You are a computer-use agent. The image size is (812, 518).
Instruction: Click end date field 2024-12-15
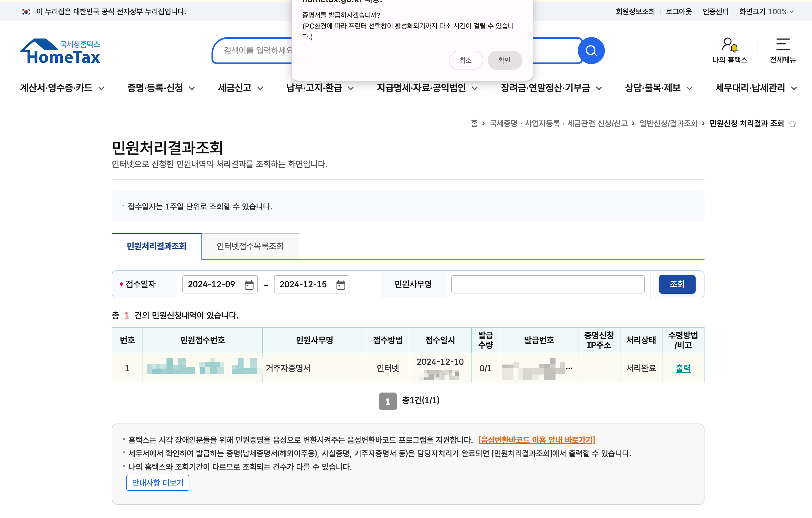click(312, 285)
